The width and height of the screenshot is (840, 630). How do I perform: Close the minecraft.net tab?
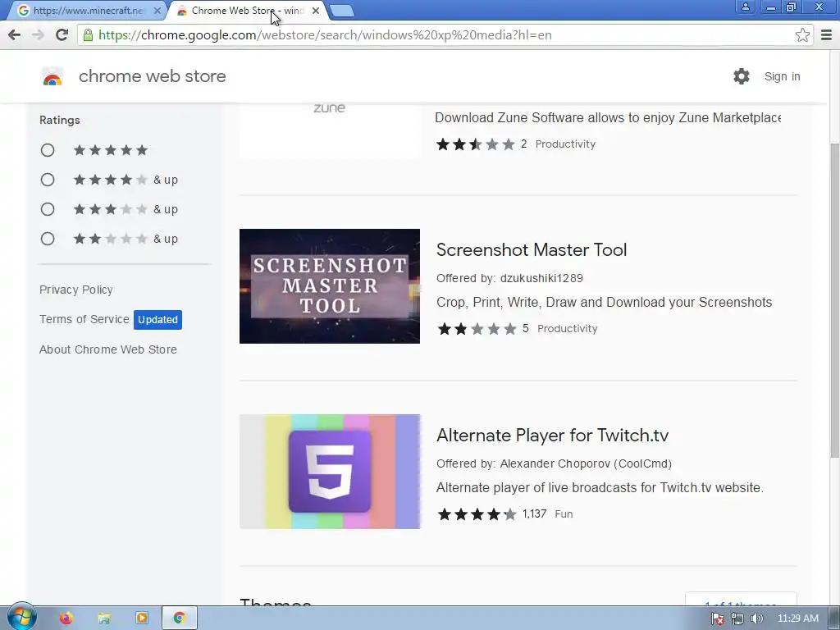[x=157, y=10]
